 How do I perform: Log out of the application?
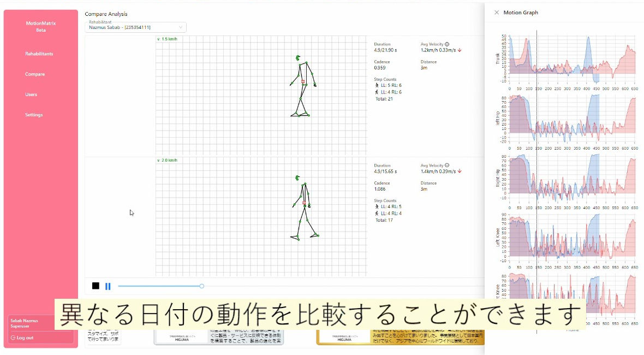tap(25, 338)
